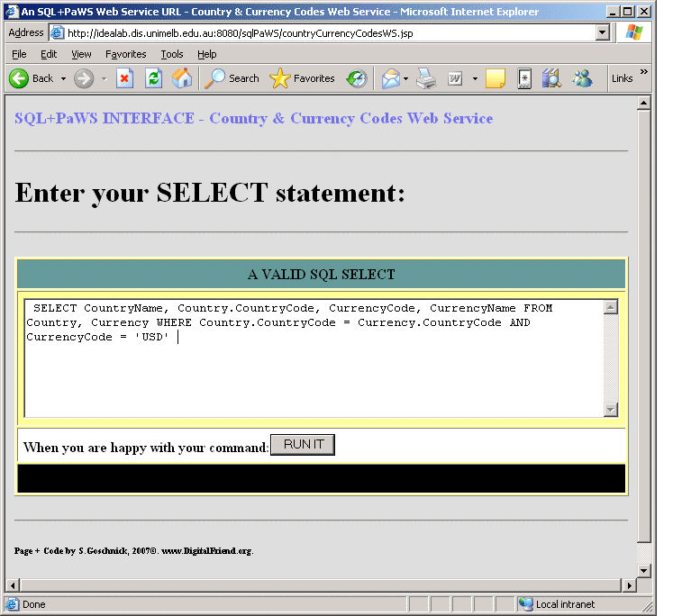The image size is (673, 616).
Task: Open the File menu
Action: coord(19,54)
